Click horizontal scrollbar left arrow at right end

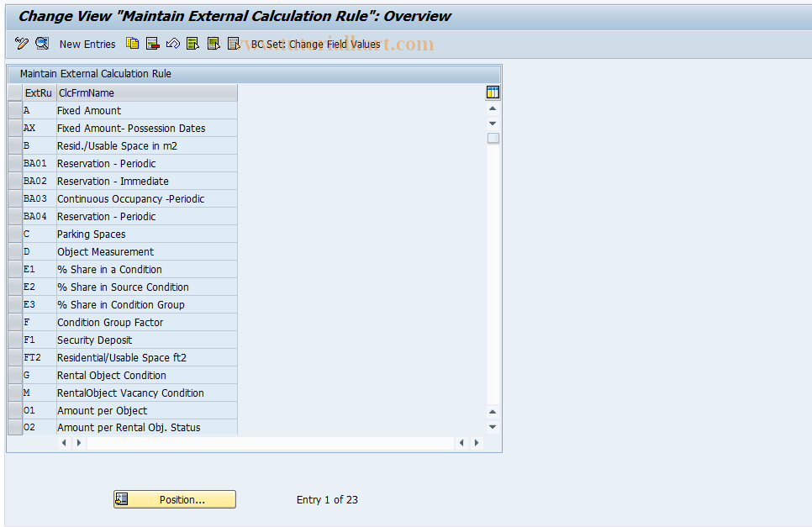461,443
